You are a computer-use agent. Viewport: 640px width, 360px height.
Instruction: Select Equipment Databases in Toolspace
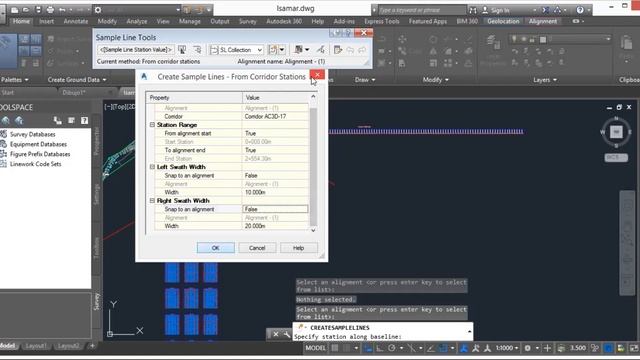[x=38, y=144]
